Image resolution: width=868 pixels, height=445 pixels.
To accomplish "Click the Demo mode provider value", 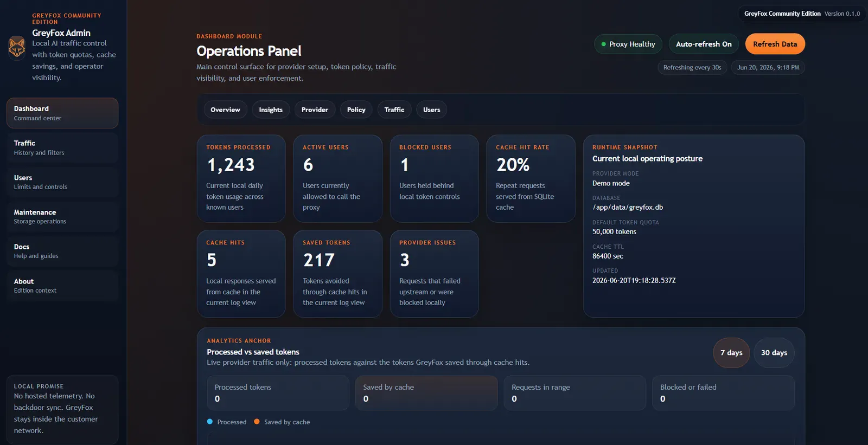I will tap(611, 183).
